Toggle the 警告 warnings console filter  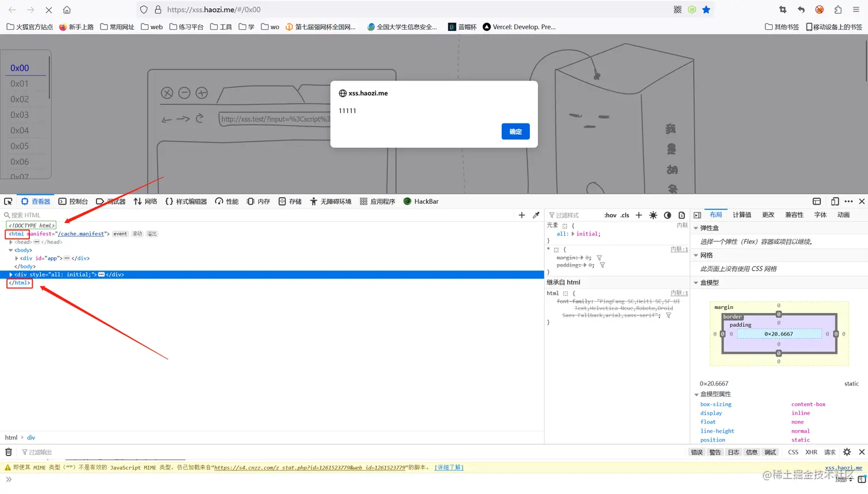click(715, 452)
